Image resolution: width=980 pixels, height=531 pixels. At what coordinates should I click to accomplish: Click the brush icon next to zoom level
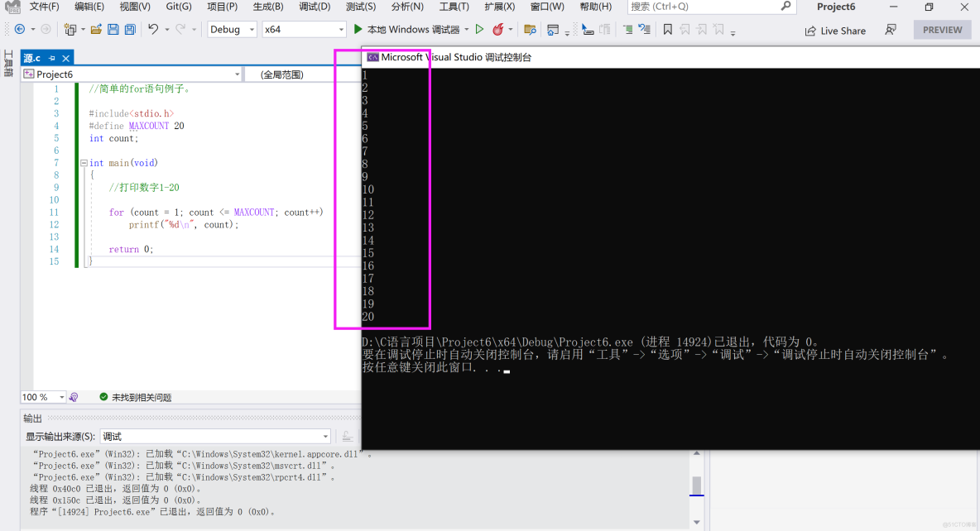pyautogui.click(x=74, y=397)
